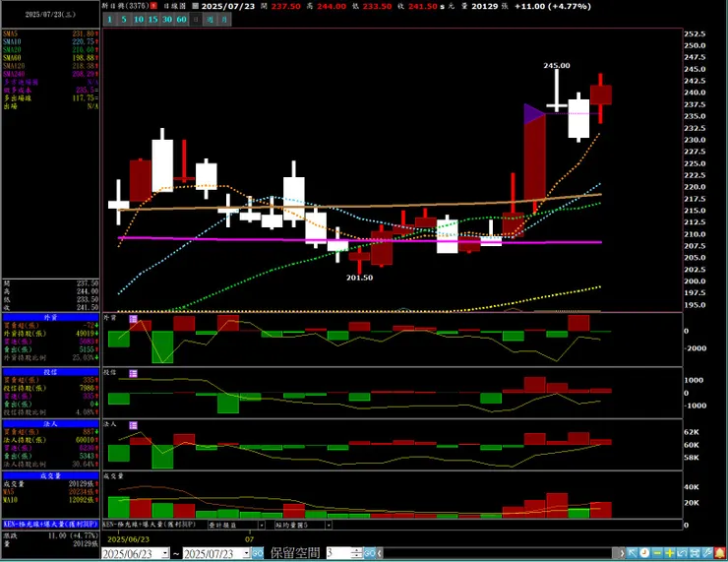Image resolution: width=728 pixels, height=562 pixels.
Task: Click the SMA5 legend row
Action: click(50, 33)
